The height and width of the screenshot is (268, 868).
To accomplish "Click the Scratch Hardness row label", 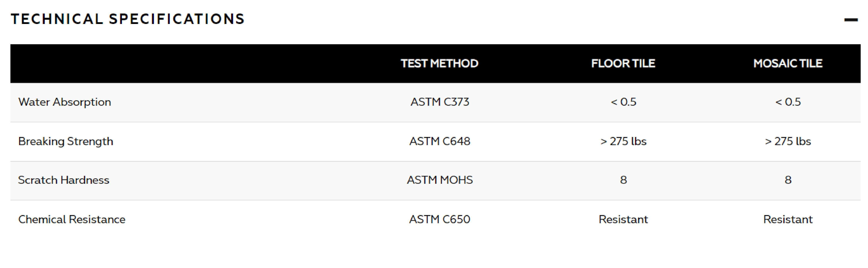I will [x=64, y=180].
